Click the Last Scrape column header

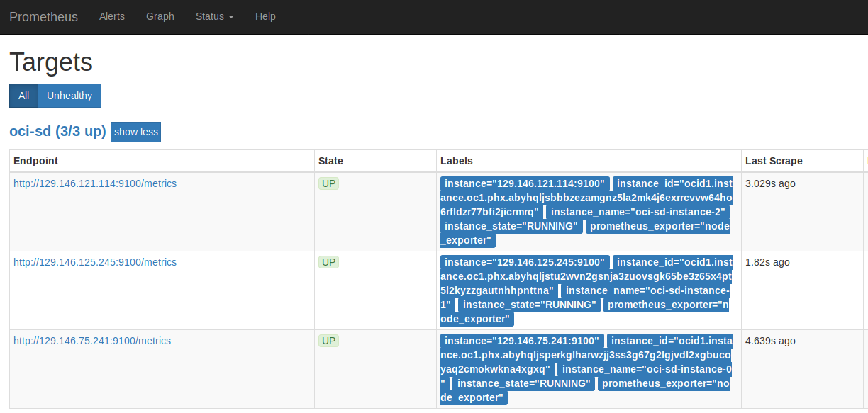coord(774,161)
